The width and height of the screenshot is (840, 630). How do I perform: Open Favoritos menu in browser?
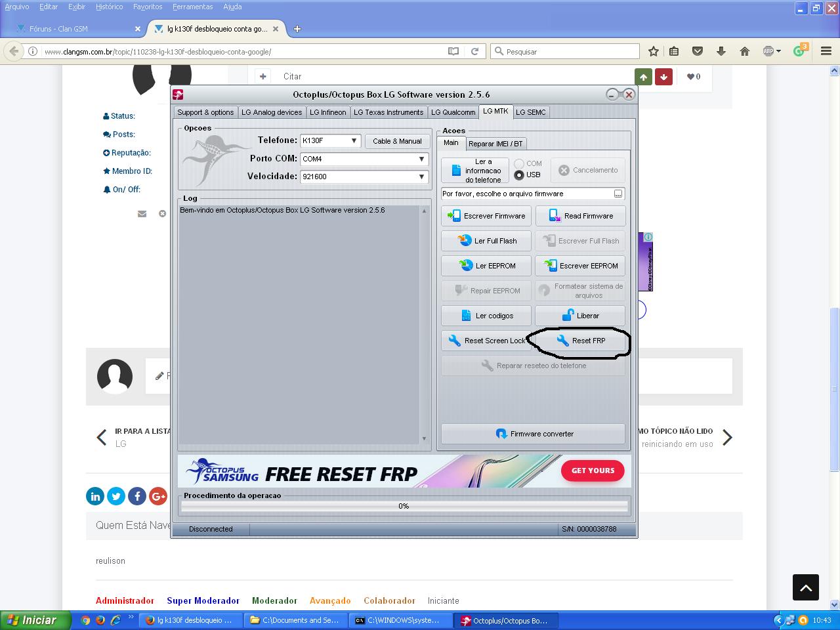pyautogui.click(x=148, y=7)
